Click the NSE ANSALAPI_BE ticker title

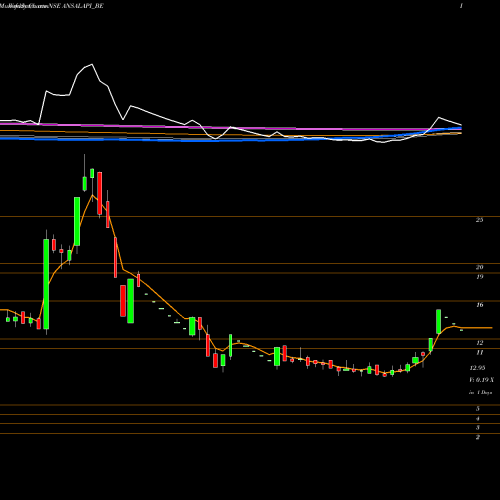76,6
